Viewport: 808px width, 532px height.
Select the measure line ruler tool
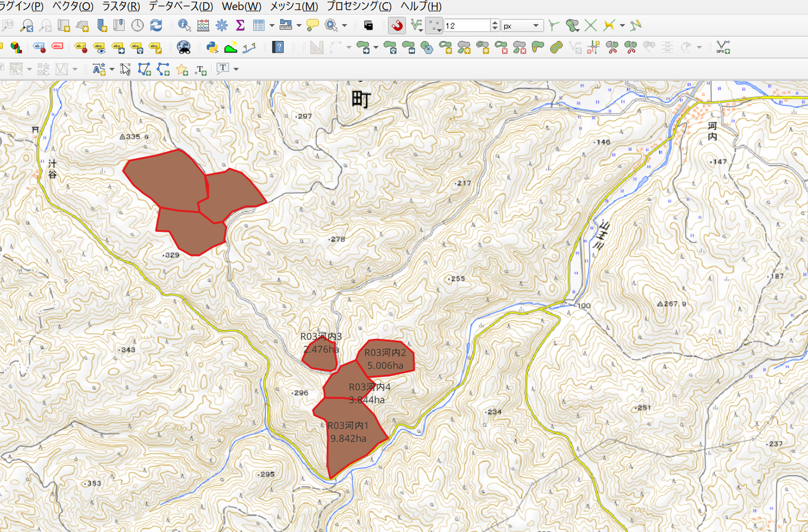[x=285, y=25]
